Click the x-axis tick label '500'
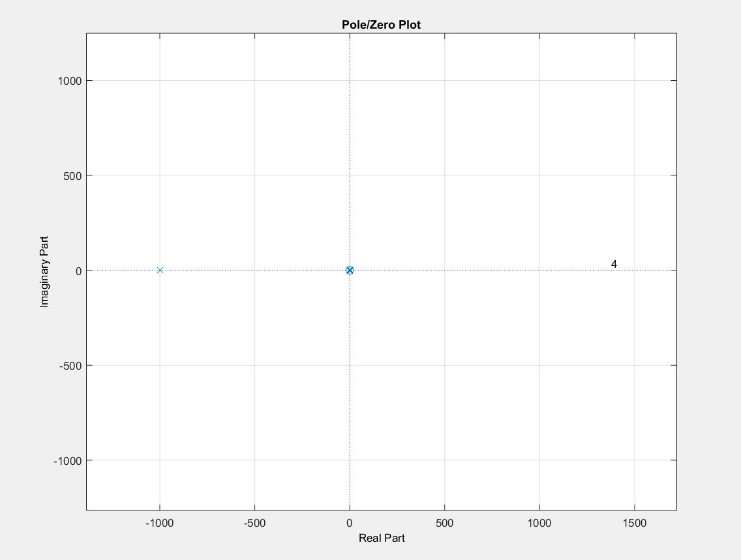 (x=445, y=523)
